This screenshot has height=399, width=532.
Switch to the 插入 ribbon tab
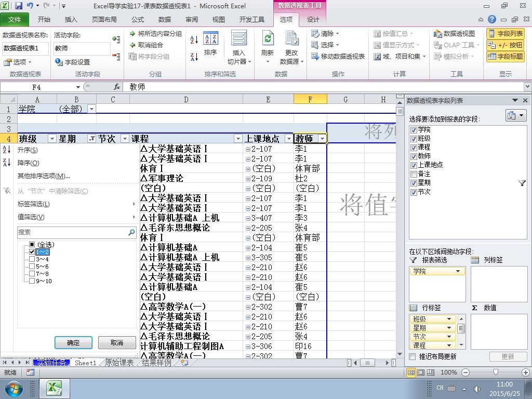click(x=71, y=19)
